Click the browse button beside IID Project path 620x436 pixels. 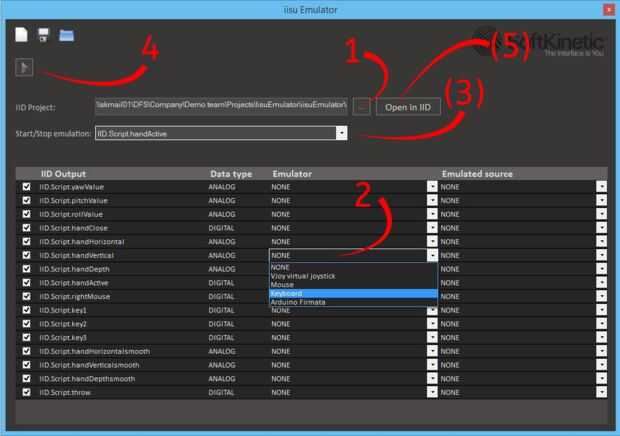(x=361, y=107)
